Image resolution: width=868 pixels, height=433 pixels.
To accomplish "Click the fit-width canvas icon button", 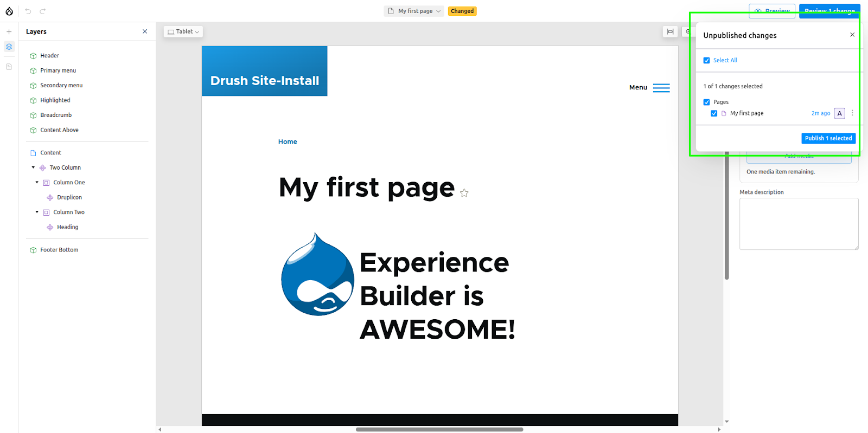I will [x=670, y=31].
